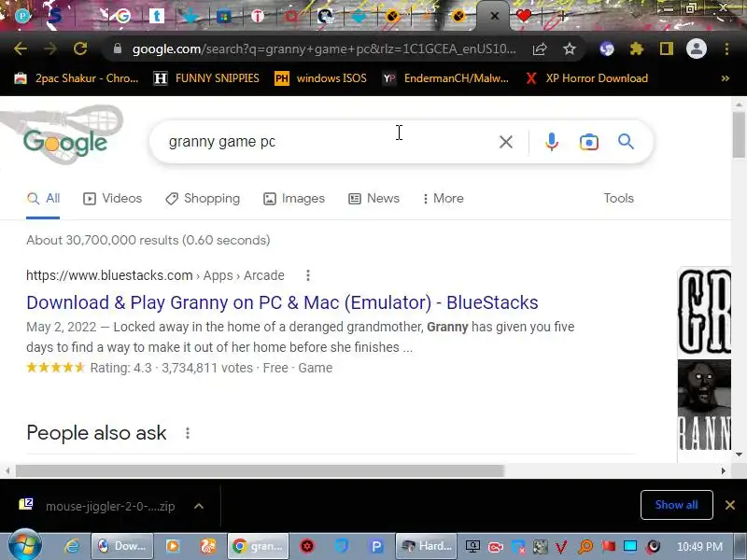
Task: Switch to the Videos results tab
Action: click(112, 199)
